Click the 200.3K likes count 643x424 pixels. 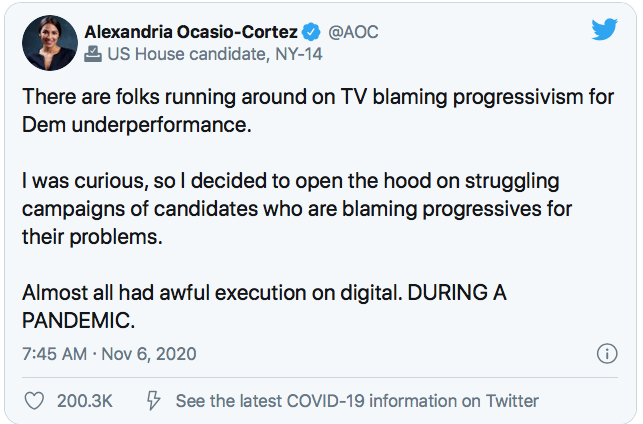coord(85,401)
